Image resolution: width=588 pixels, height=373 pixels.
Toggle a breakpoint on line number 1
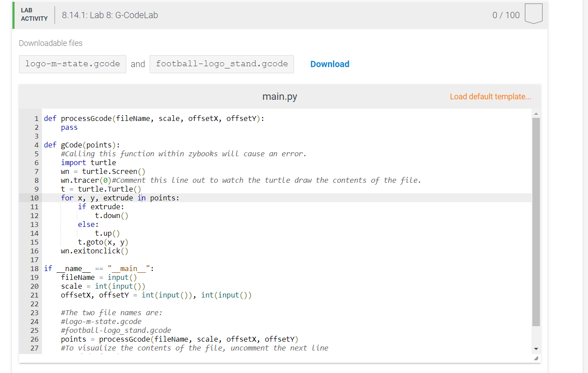coord(35,118)
